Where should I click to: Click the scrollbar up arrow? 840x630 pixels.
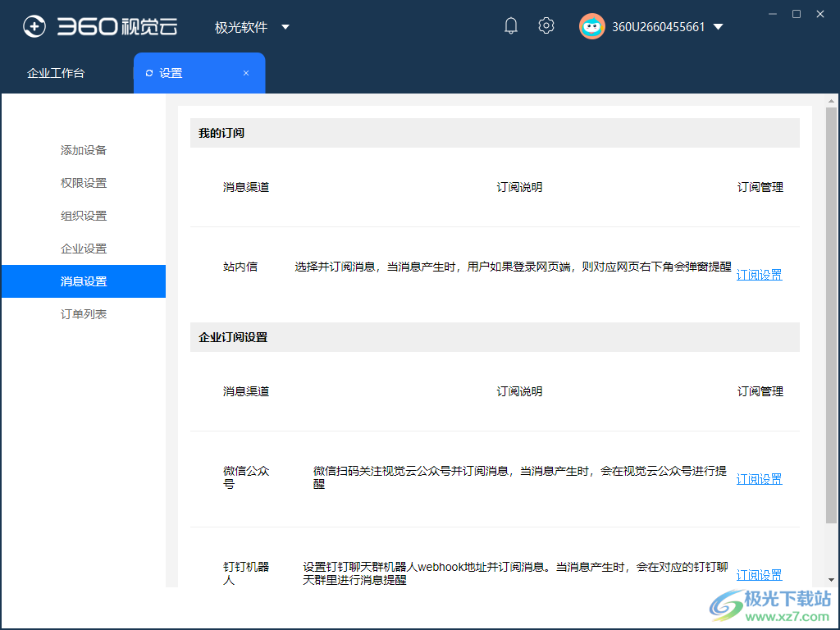(x=831, y=101)
